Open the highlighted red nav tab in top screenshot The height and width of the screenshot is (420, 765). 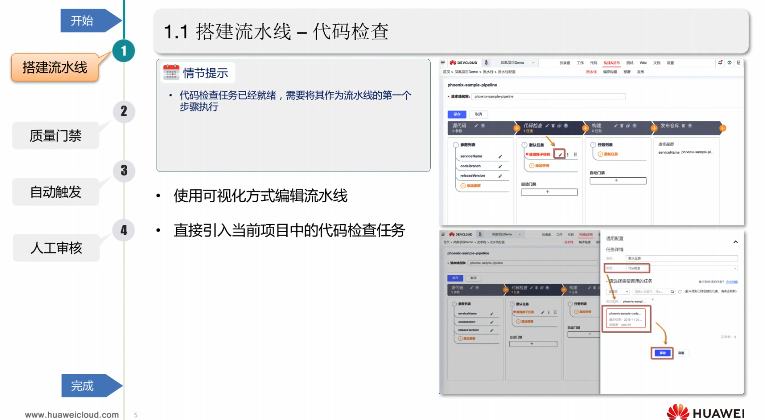point(611,63)
